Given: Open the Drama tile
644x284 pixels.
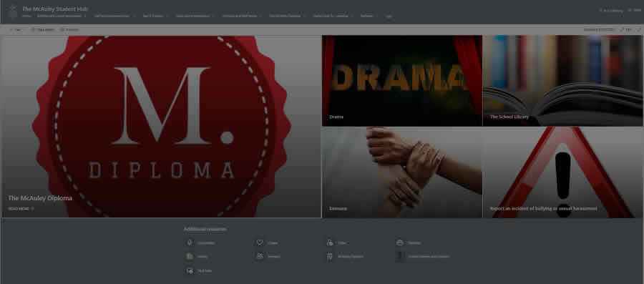Looking at the screenshot, I should 401,80.
